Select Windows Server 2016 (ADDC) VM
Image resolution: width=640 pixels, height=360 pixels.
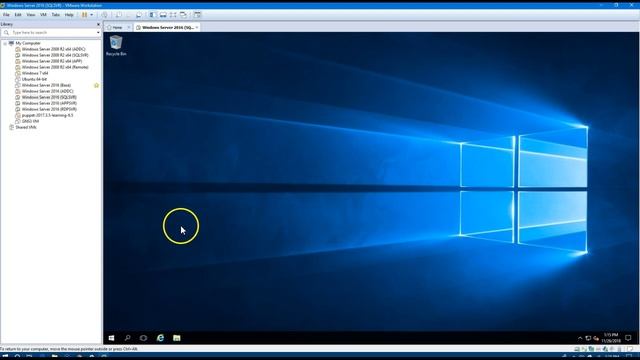[47, 91]
